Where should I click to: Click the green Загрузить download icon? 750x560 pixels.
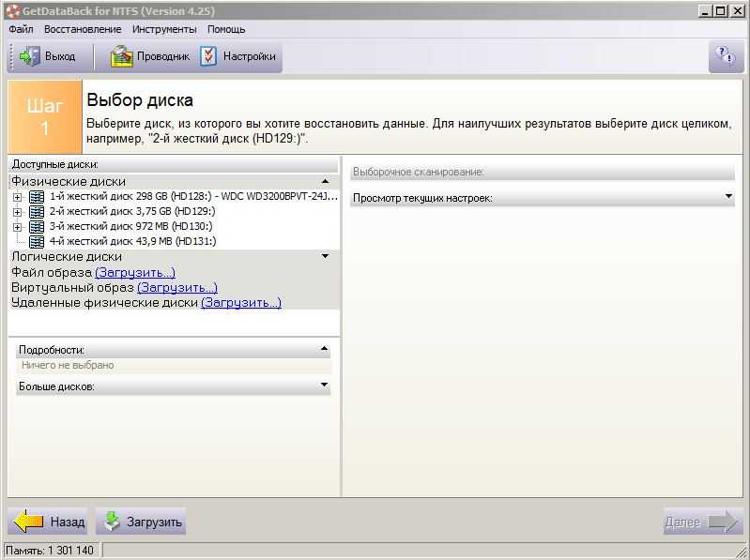(x=112, y=522)
